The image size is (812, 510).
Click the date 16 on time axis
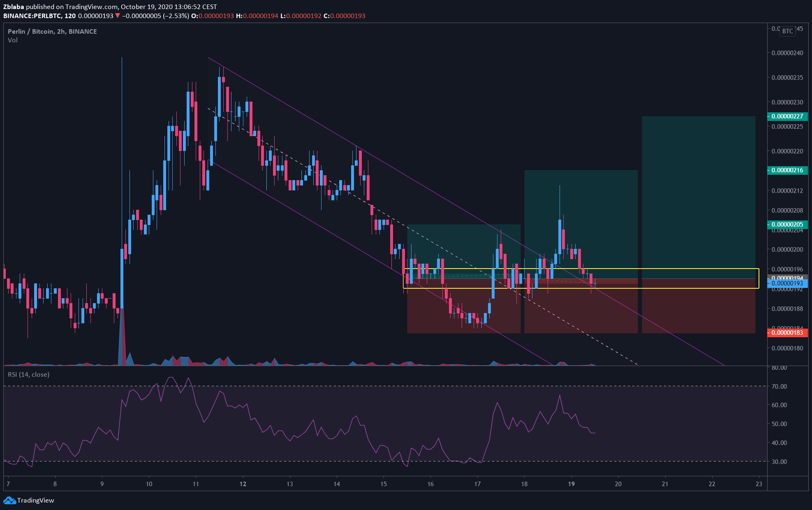pyautogui.click(x=430, y=484)
